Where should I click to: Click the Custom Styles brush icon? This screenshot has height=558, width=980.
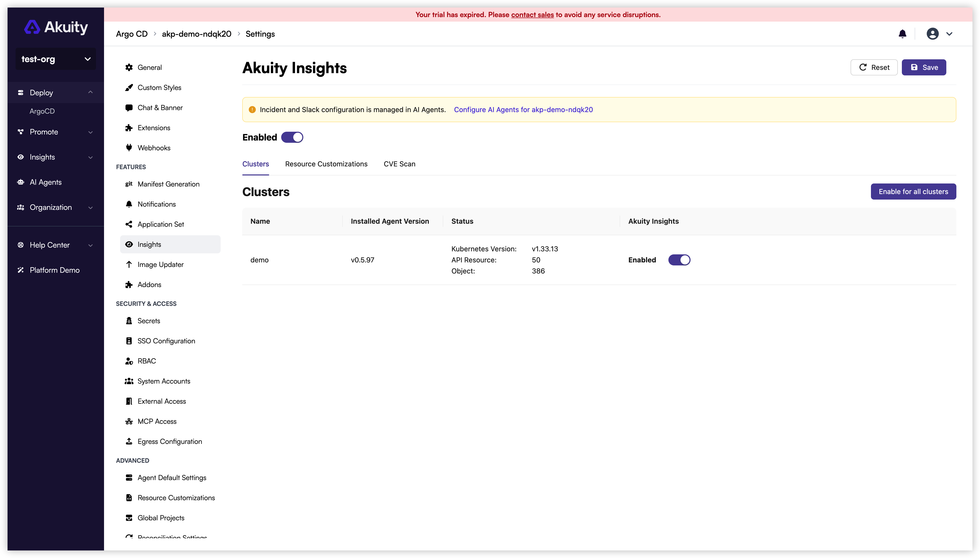(129, 88)
